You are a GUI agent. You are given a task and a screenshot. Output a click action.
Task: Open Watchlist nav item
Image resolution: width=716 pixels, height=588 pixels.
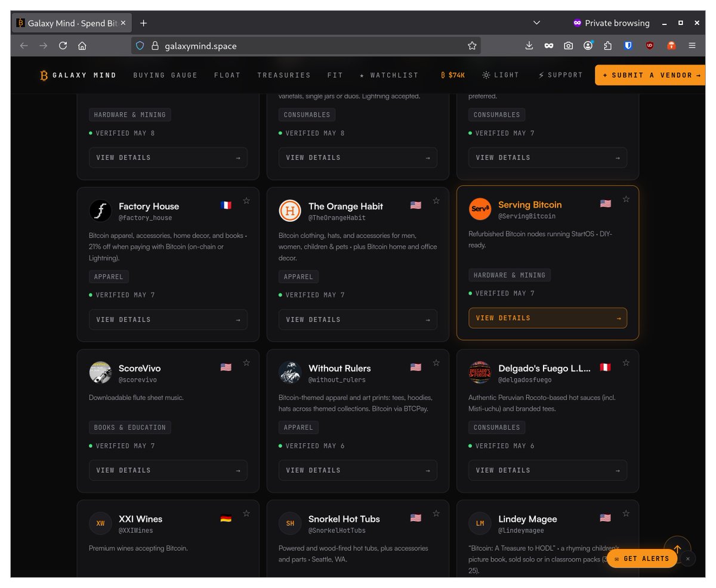coord(389,75)
